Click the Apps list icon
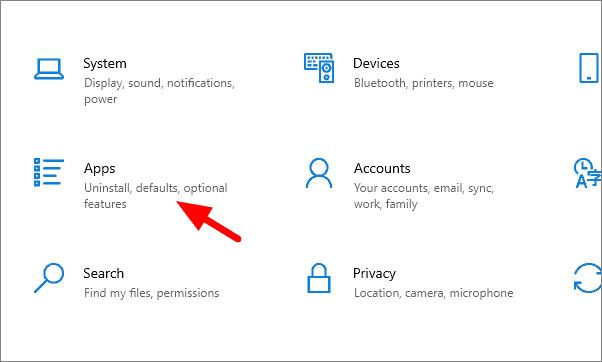Image resolution: width=602 pixels, height=362 pixels. (x=49, y=172)
